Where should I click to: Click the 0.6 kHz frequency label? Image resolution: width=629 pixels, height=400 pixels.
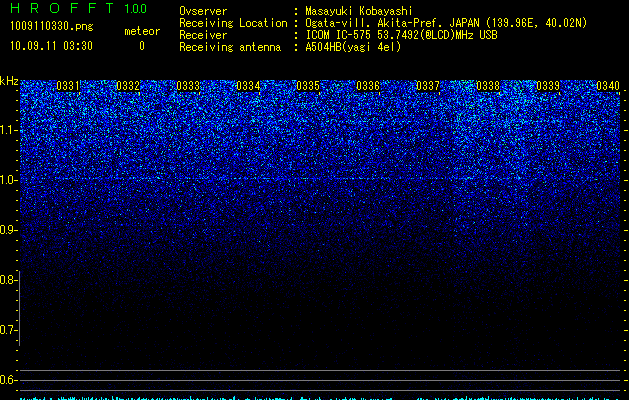[7, 380]
